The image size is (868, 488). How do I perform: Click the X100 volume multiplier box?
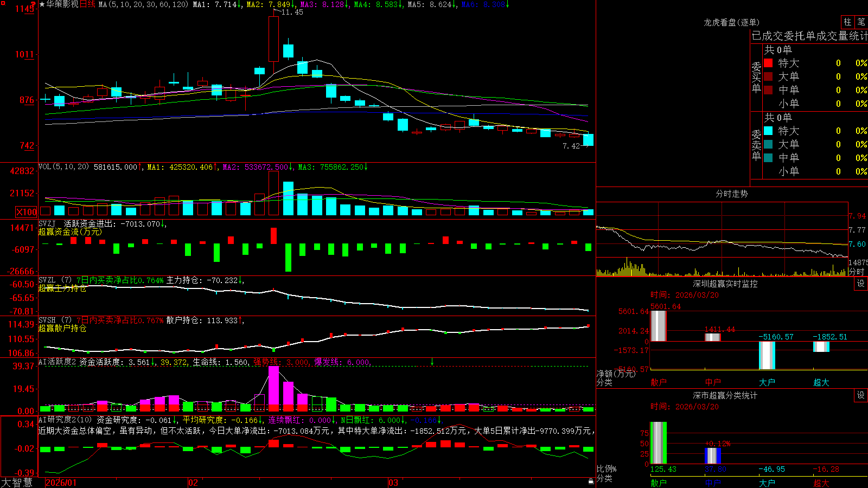pyautogui.click(x=26, y=212)
